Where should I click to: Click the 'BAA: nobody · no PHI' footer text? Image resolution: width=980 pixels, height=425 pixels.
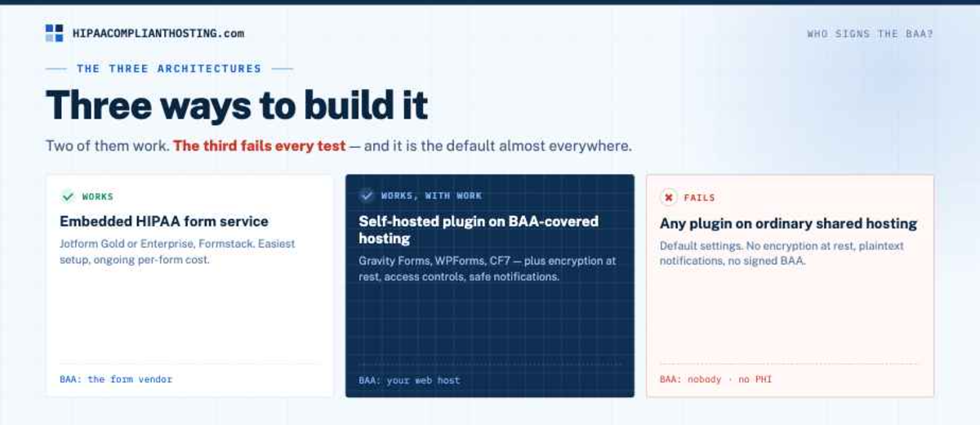click(x=715, y=379)
